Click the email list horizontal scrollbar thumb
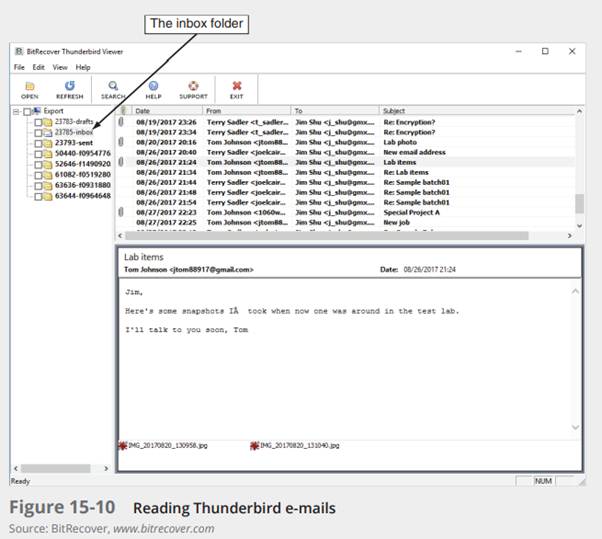 (x=327, y=236)
